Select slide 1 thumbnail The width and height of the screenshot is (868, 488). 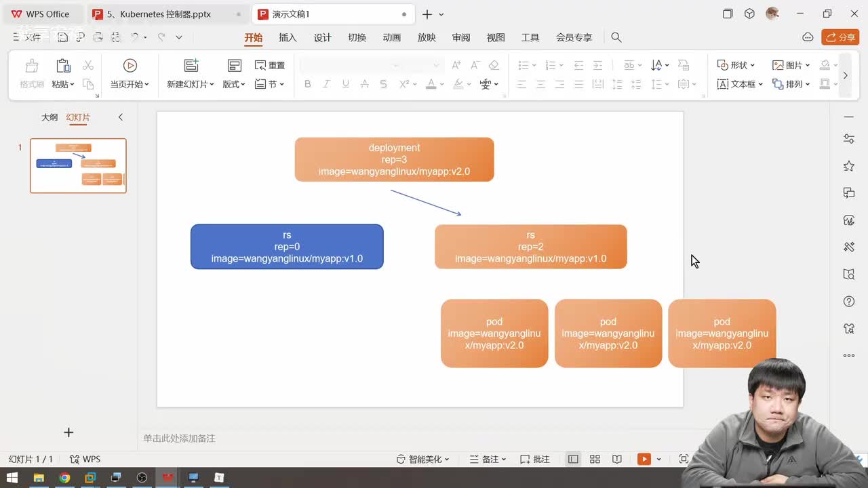[x=78, y=166]
